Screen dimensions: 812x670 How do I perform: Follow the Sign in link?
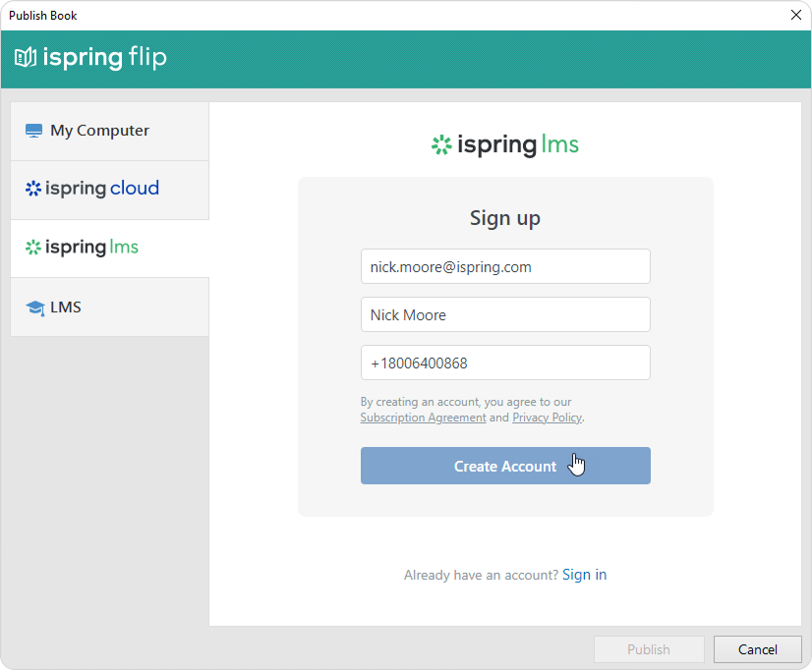tap(584, 575)
